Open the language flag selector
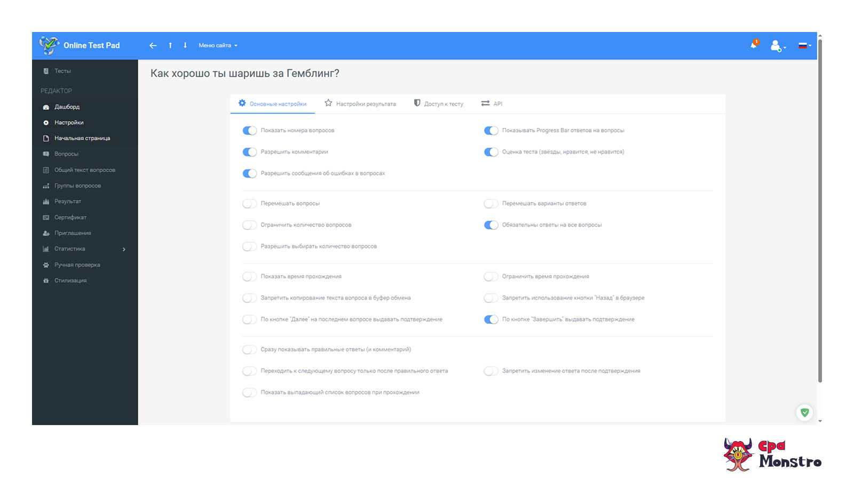This screenshot has height=504, width=854. coord(805,45)
